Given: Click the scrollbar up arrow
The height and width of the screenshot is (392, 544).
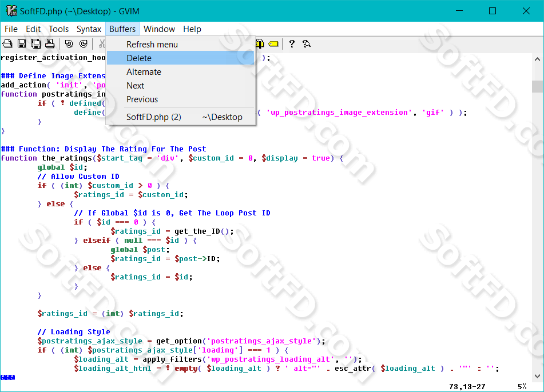Looking at the screenshot, I should pyautogui.click(x=537, y=59).
